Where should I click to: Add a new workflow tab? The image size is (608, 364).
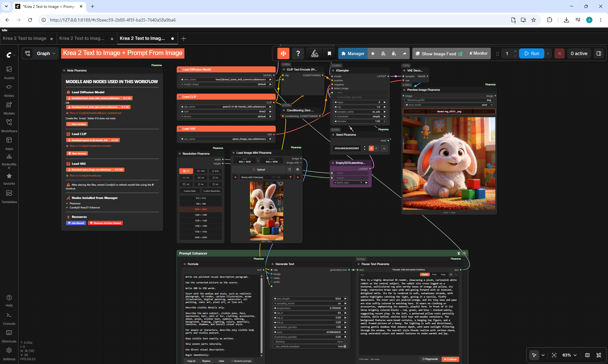click(x=184, y=39)
